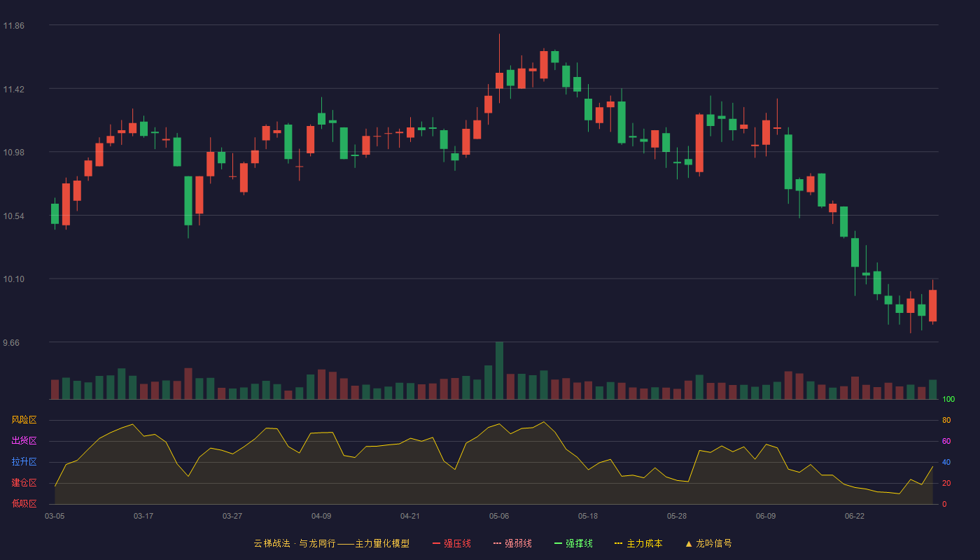Click the 出货区 zone label
Screen dimensions: 980x560
click(24, 441)
